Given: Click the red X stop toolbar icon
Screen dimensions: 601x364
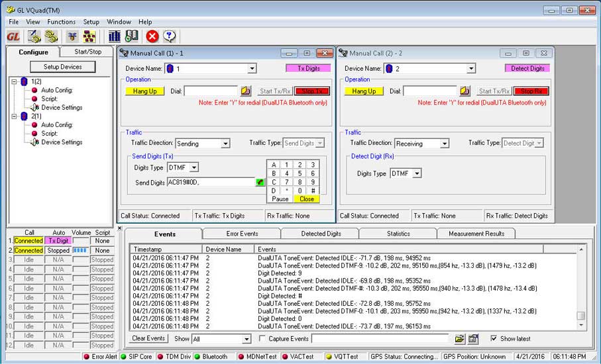Looking at the screenshot, I should click(x=152, y=37).
